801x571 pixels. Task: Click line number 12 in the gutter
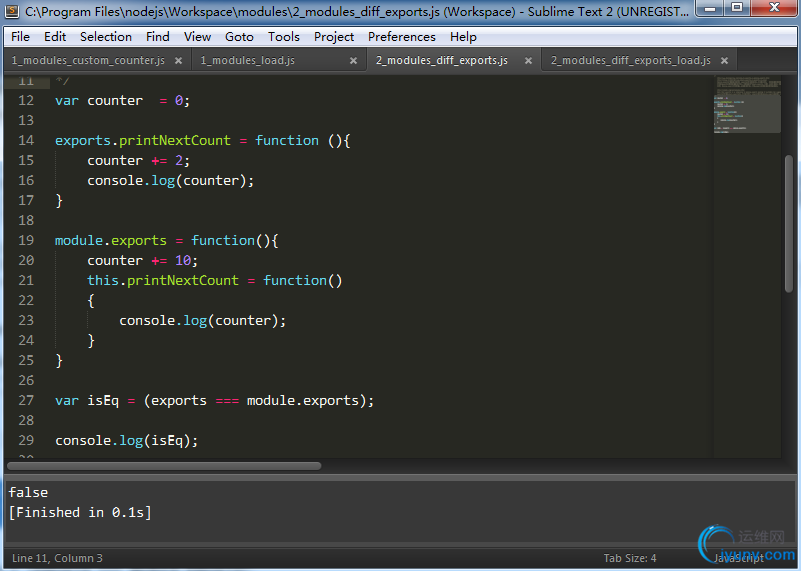click(x=26, y=101)
